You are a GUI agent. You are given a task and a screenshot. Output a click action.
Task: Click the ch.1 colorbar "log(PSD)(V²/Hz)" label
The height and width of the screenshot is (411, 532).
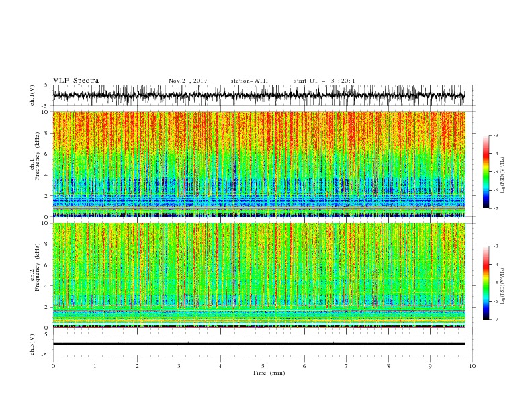[502, 175]
